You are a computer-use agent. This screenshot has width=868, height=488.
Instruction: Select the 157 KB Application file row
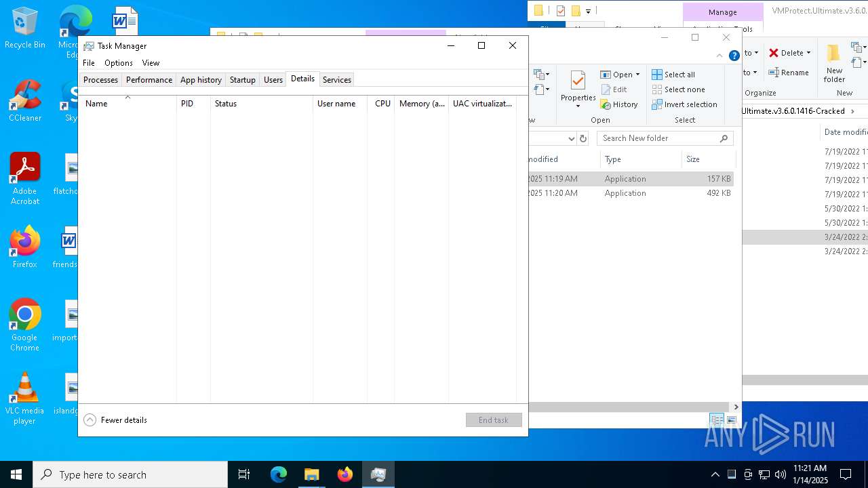tap(631, 179)
